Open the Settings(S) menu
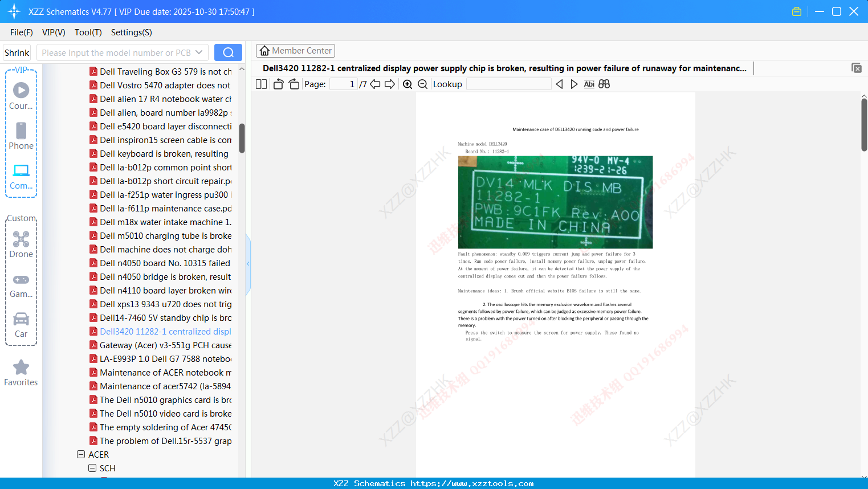This screenshot has height=489, width=868. (x=132, y=32)
